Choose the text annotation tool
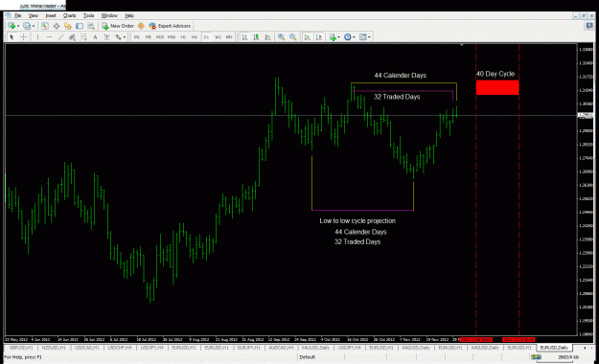Image resolution: width=599 pixels, height=364 pixels. (95, 37)
